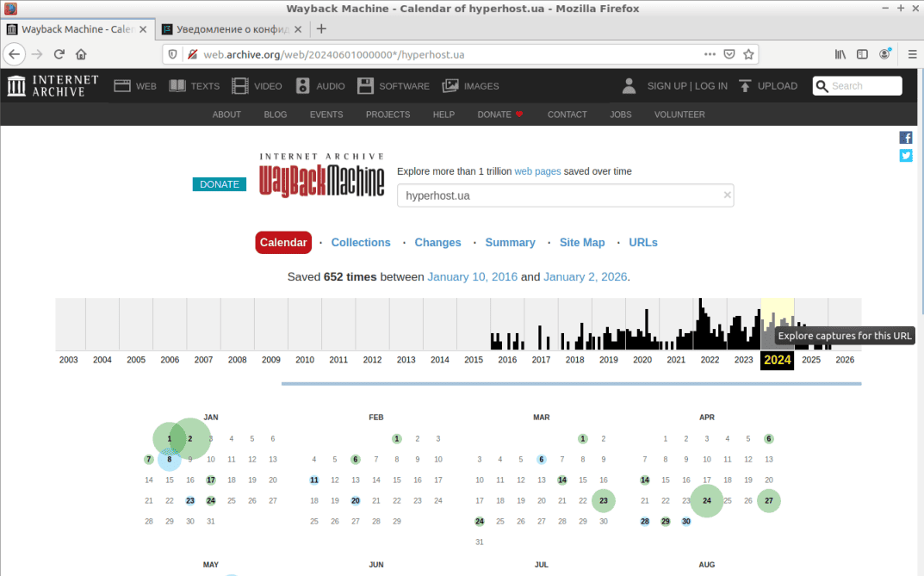Viewport: 924px width, 576px height.
Task: Open the January 10, 2016 capture link
Action: [472, 277]
